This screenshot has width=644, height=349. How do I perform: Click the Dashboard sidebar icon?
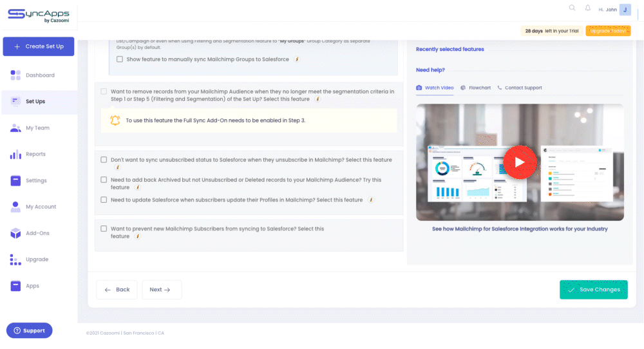point(15,75)
